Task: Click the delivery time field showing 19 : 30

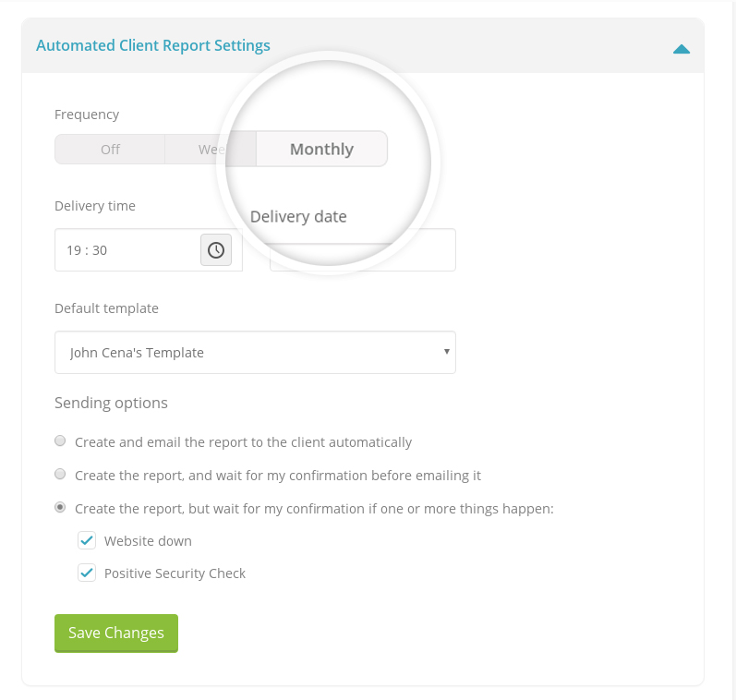Action: [127, 250]
